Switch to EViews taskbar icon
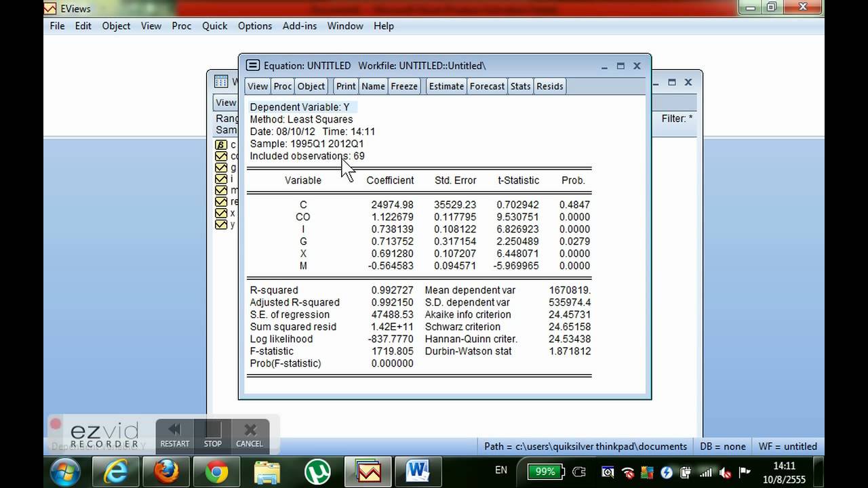The width and height of the screenshot is (868, 488). pyautogui.click(x=368, y=472)
